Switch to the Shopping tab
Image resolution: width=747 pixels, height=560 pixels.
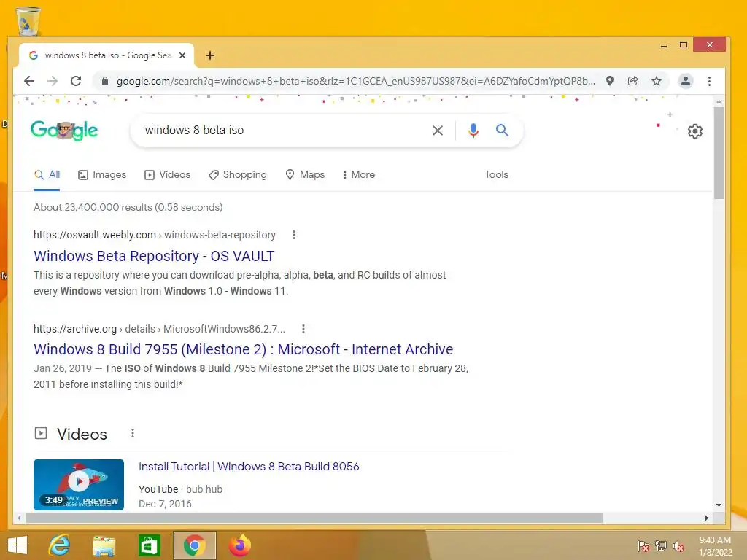[x=238, y=175]
